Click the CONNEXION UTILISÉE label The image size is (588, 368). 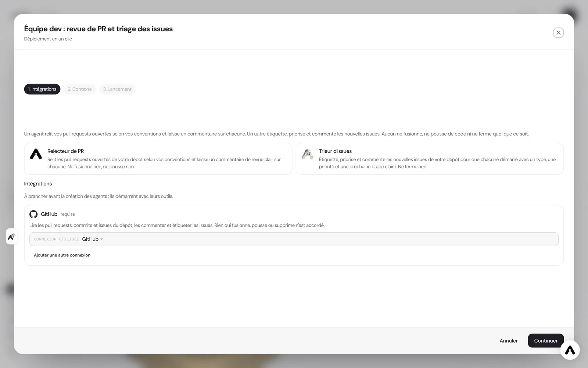point(56,239)
